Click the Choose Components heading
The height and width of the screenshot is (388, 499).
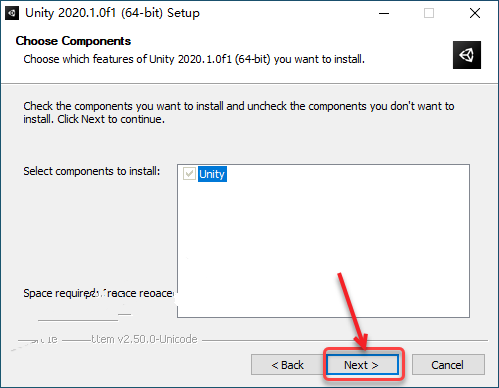[x=73, y=41]
